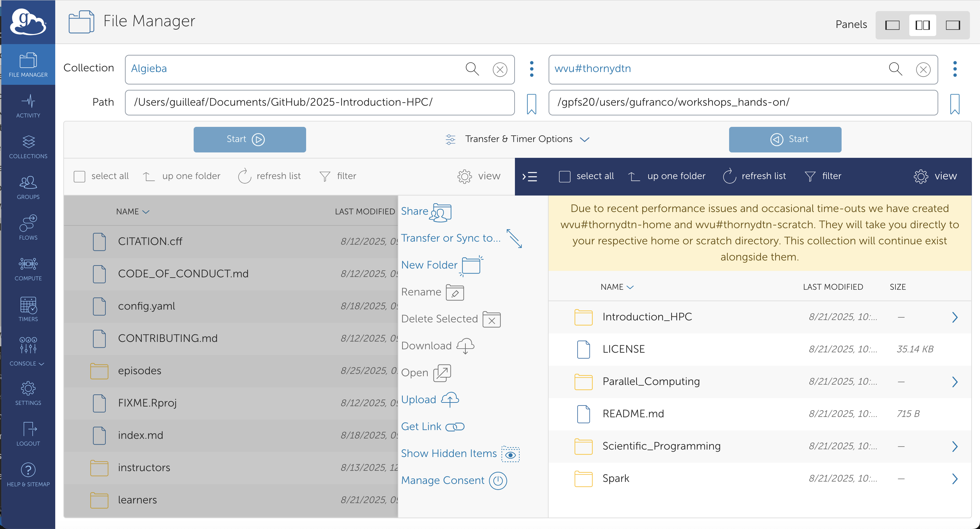Toggle Show Hidden Items
Screen dimensions: 980x529
click(x=460, y=454)
